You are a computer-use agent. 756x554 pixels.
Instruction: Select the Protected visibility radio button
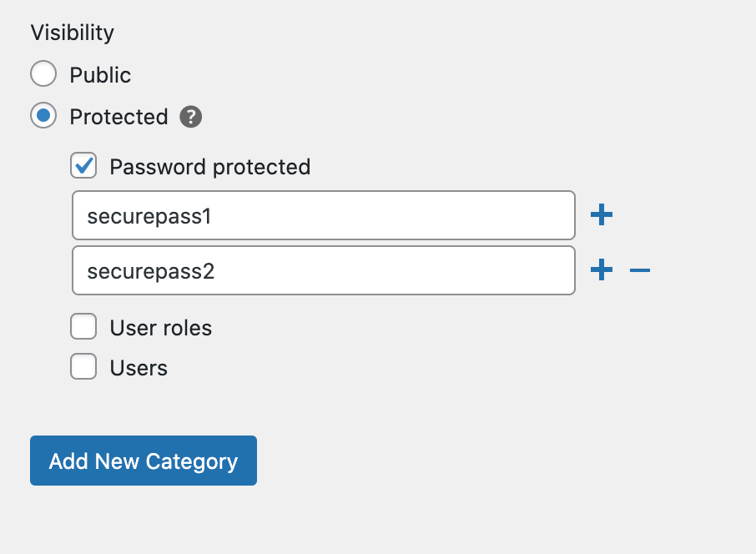pyautogui.click(x=43, y=116)
